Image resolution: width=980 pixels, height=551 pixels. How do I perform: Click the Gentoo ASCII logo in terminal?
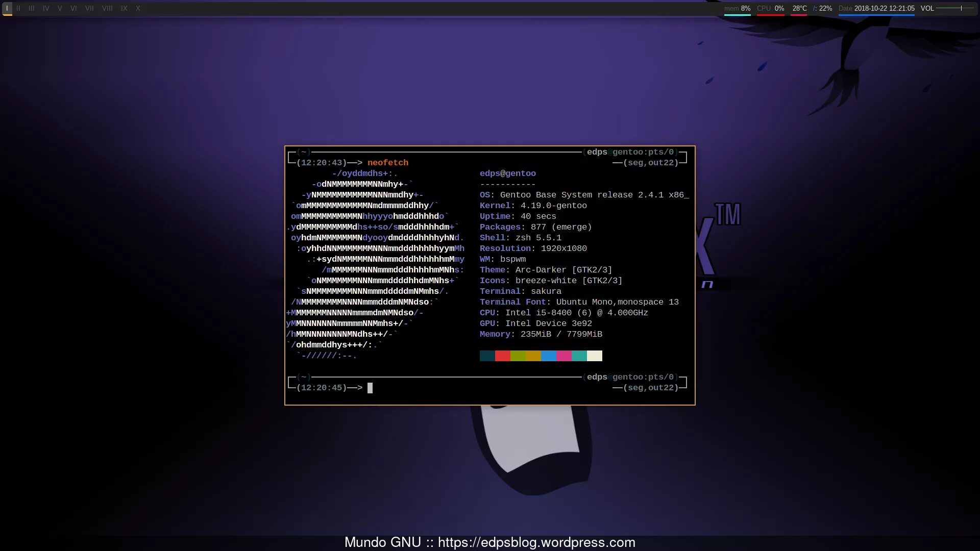pos(375,264)
